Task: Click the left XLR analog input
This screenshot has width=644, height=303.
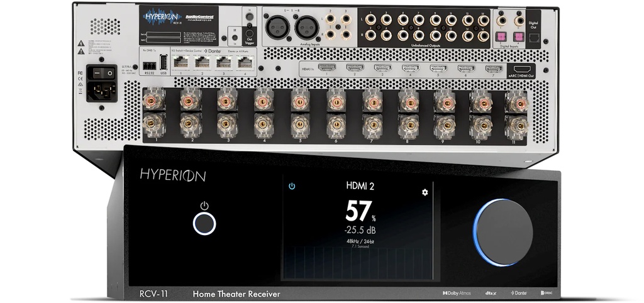Action: [x=277, y=28]
